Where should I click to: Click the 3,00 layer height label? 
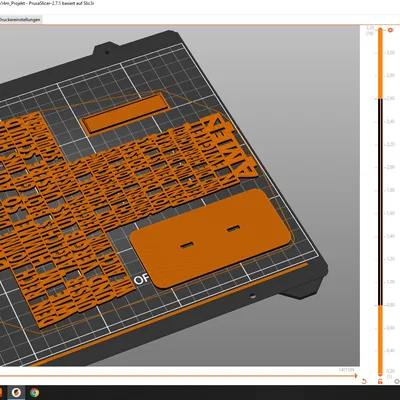tap(390, 53)
